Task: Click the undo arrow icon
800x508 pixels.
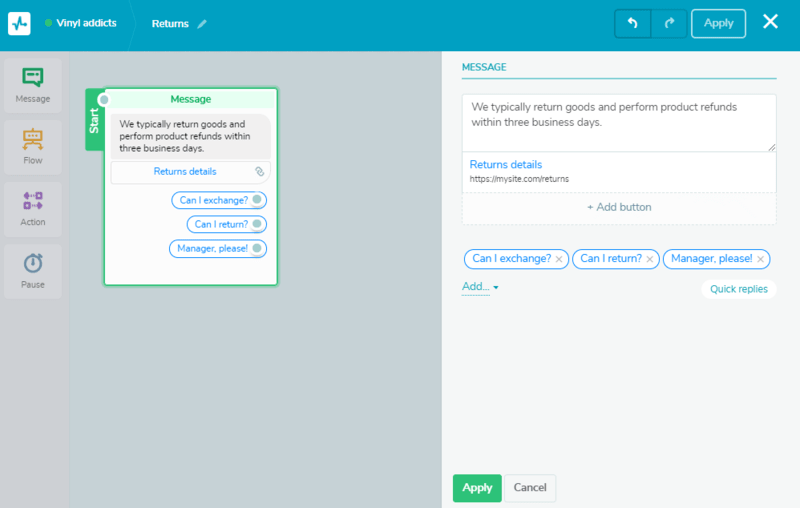Action: [633, 23]
